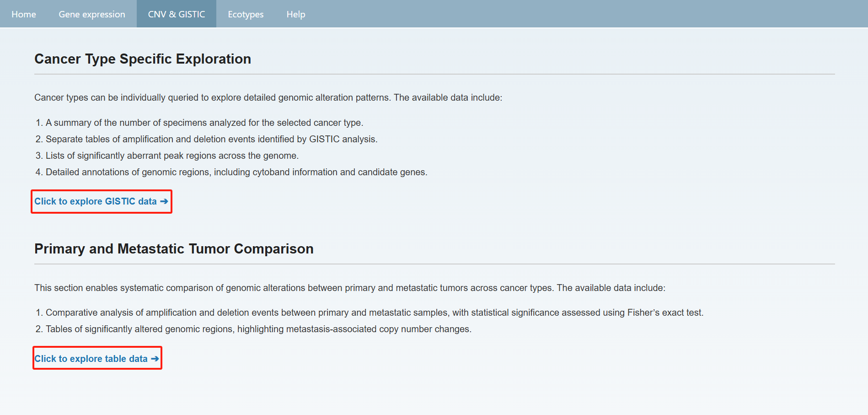Screen dimensions: 868x415
Task: Click arrow icon after table data link
Action: click(155, 359)
